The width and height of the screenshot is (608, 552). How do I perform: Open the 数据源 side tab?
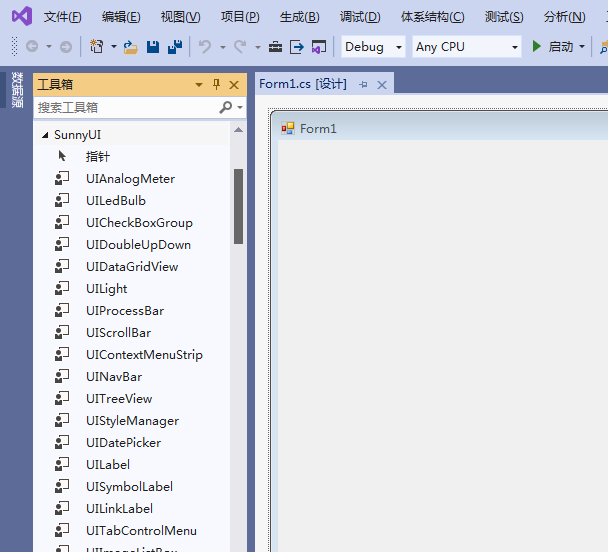[x=17, y=90]
